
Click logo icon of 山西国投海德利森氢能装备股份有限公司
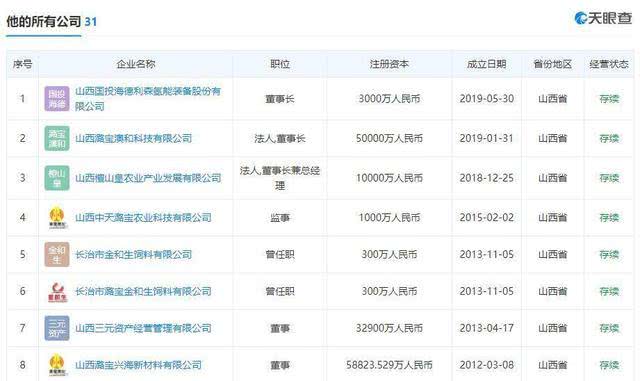57,99
